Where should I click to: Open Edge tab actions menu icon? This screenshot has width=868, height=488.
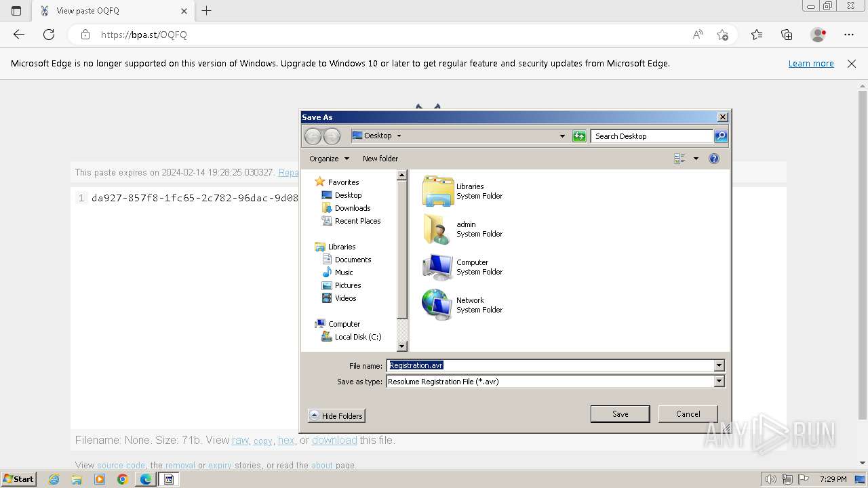16,11
